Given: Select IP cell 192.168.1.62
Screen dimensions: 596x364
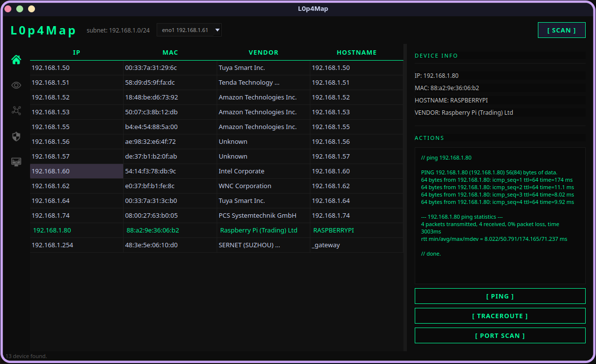Looking at the screenshot, I should [x=76, y=186].
